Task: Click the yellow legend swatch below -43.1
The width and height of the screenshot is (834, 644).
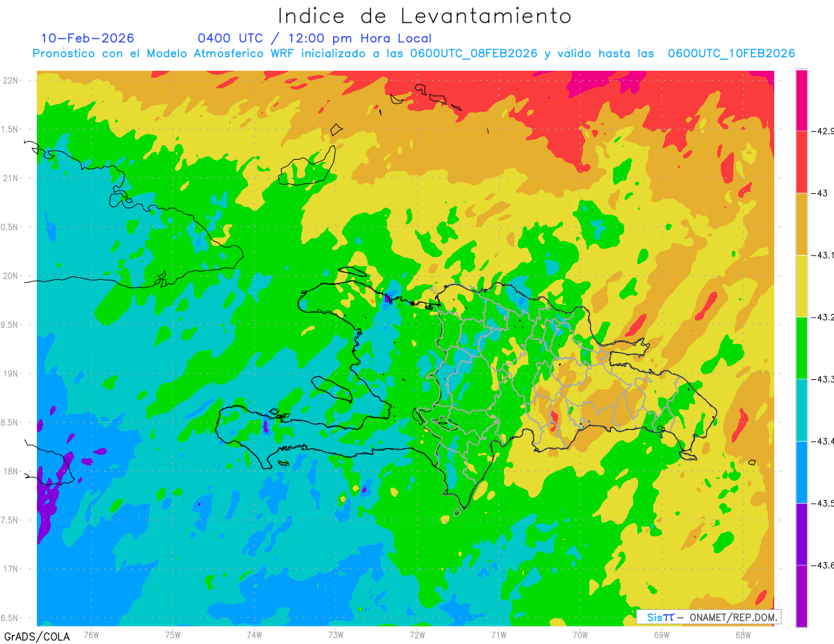Action: coord(801,286)
